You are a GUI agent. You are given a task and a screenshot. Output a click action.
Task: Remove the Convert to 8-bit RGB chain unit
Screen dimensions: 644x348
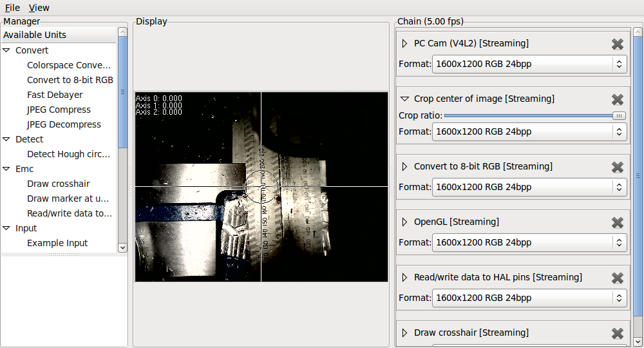618,167
